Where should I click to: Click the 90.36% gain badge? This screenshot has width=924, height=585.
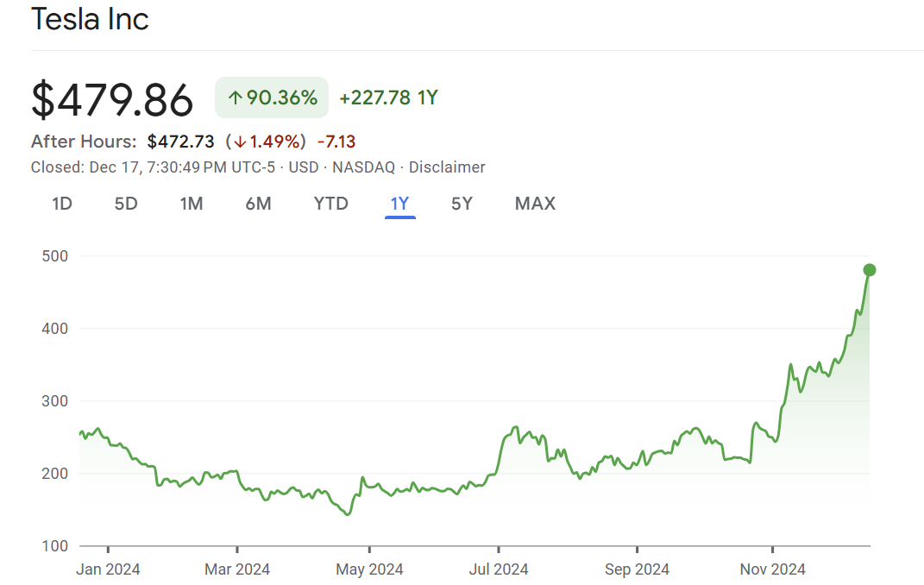pos(272,97)
